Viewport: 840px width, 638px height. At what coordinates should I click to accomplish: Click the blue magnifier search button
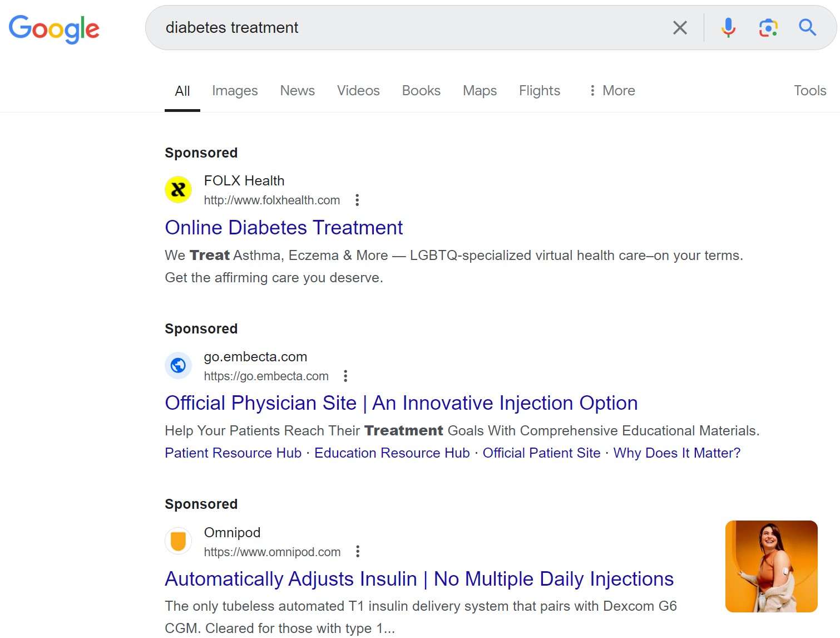[x=807, y=28]
